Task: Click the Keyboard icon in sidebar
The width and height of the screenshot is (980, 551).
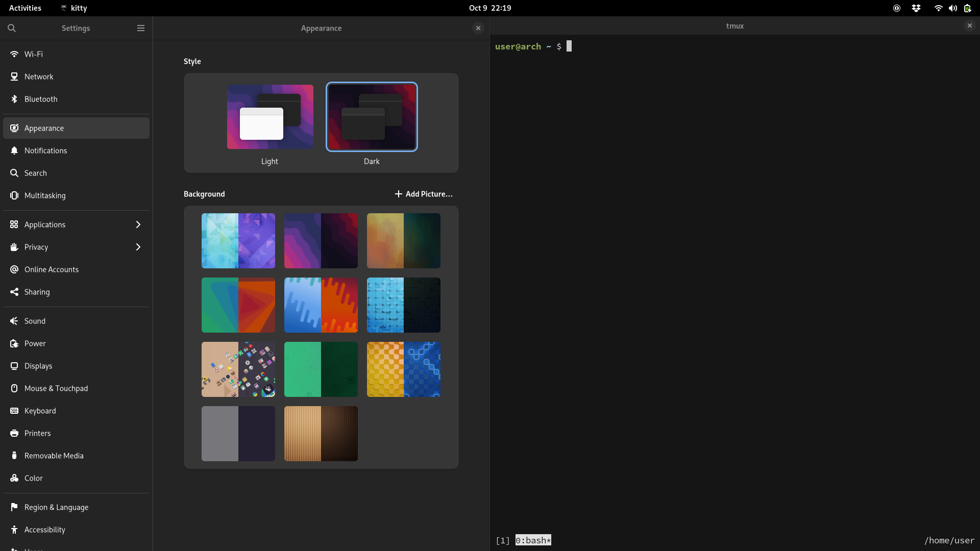Action: pyautogui.click(x=14, y=411)
